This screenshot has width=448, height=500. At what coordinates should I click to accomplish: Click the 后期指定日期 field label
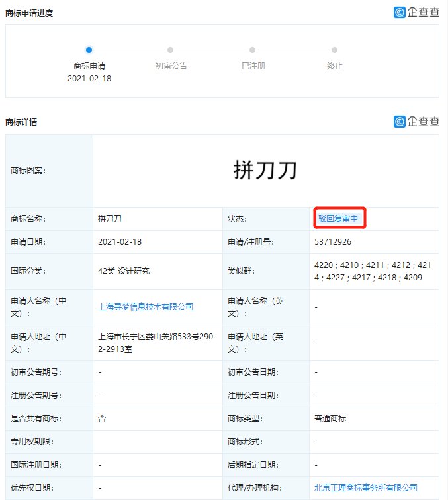(x=253, y=464)
